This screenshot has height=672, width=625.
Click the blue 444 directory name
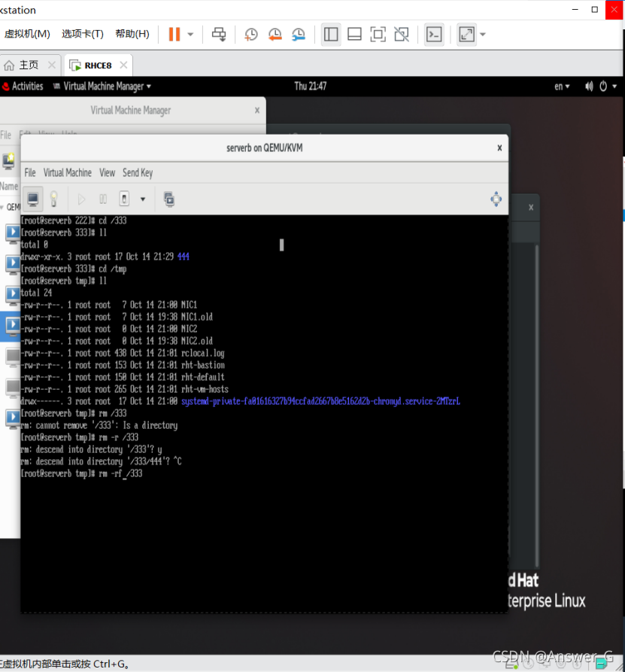click(184, 257)
